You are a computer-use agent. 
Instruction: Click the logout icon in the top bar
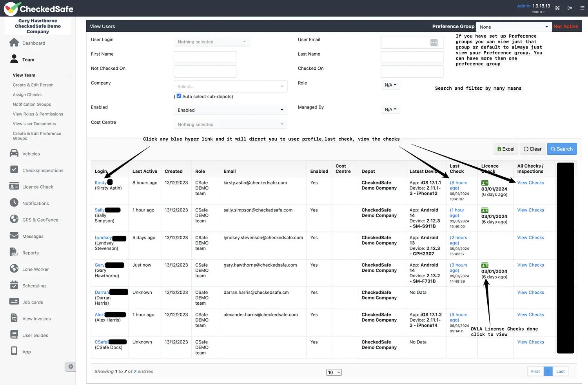click(570, 8)
